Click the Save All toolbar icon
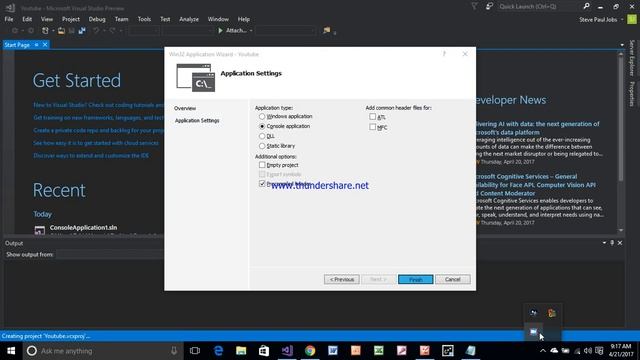The height and width of the screenshot is (360, 640). point(82,31)
